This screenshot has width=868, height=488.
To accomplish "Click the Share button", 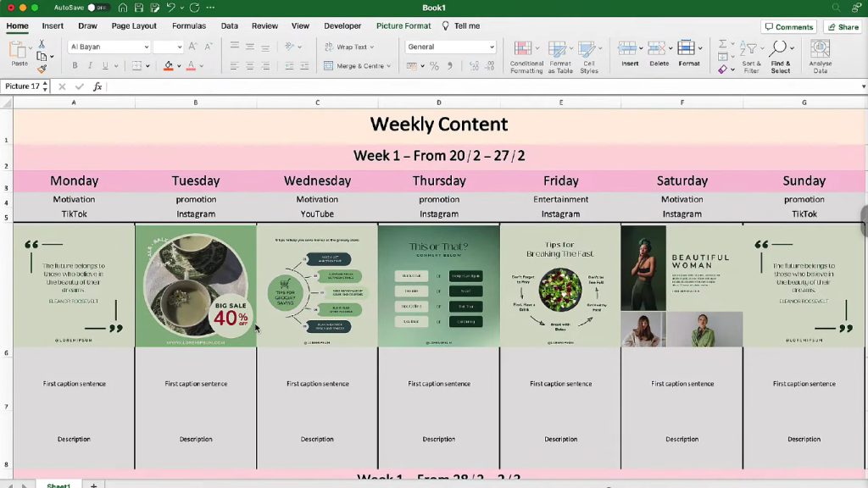I will 842,26.
